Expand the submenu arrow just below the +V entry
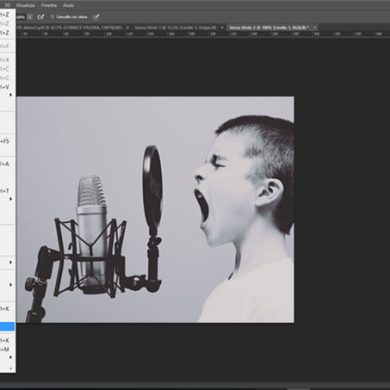This screenshot has height=390, width=390. pos(11,95)
